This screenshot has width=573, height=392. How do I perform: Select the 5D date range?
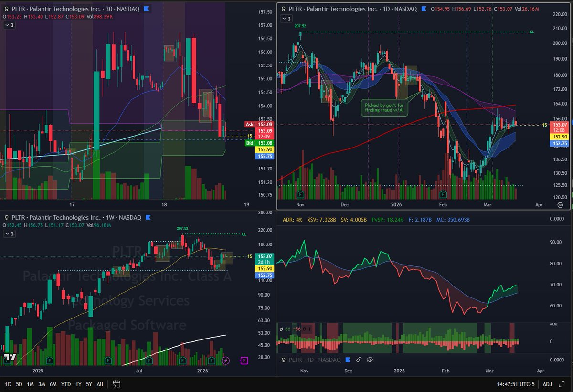pyautogui.click(x=19, y=384)
